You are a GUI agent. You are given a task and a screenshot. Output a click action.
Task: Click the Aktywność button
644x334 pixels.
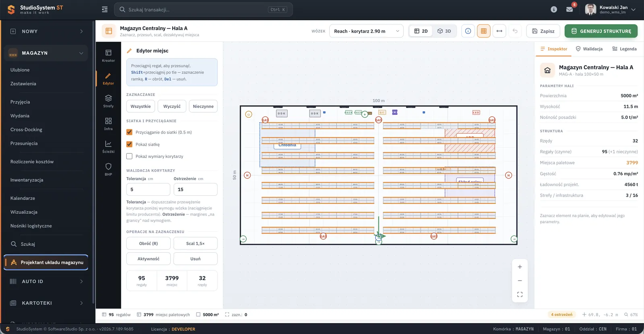tap(149, 259)
